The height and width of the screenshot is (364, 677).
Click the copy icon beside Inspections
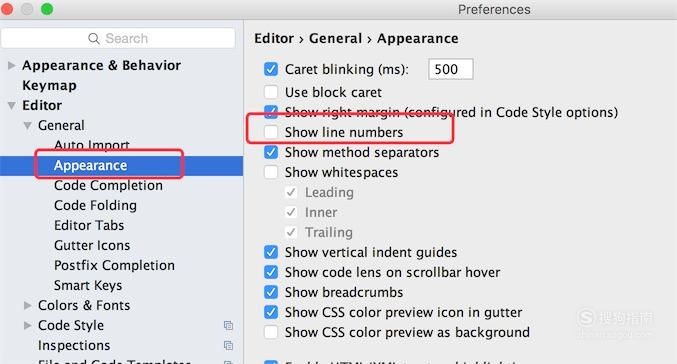pyautogui.click(x=228, y=345)
